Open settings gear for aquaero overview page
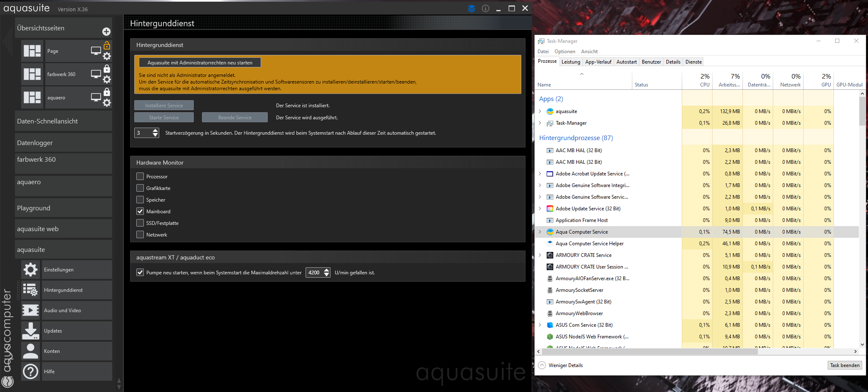The width and height of the screenshot is (868, 392). click(x=107, y=103)
